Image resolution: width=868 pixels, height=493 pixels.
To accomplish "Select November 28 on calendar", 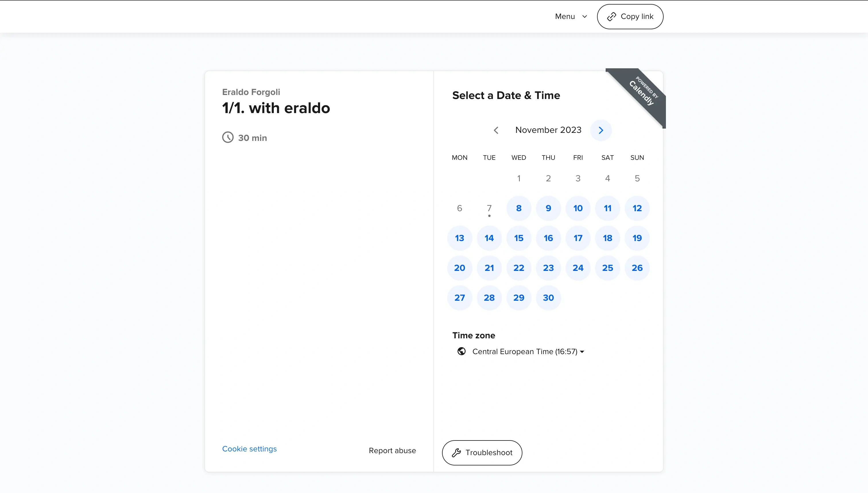I will (489, 298).
